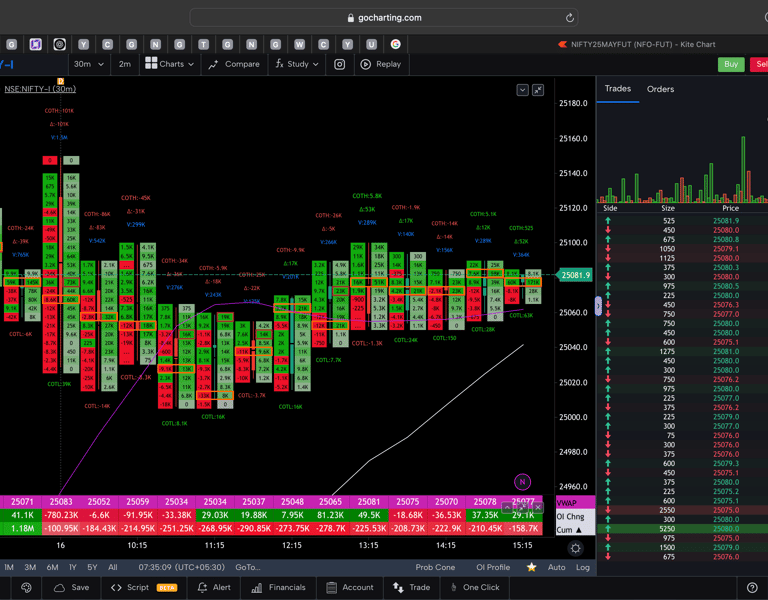Click the panel collapse handle beside the price axis

598,306
